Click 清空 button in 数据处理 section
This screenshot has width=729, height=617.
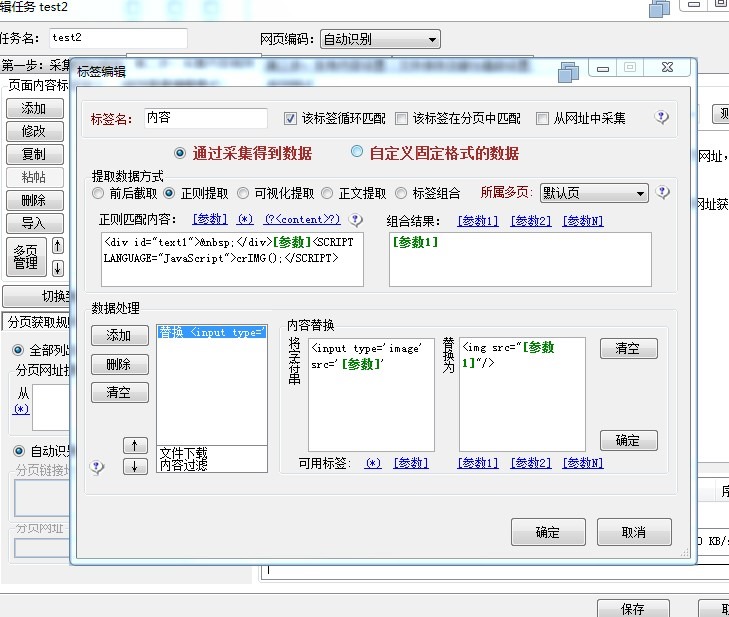120,392
